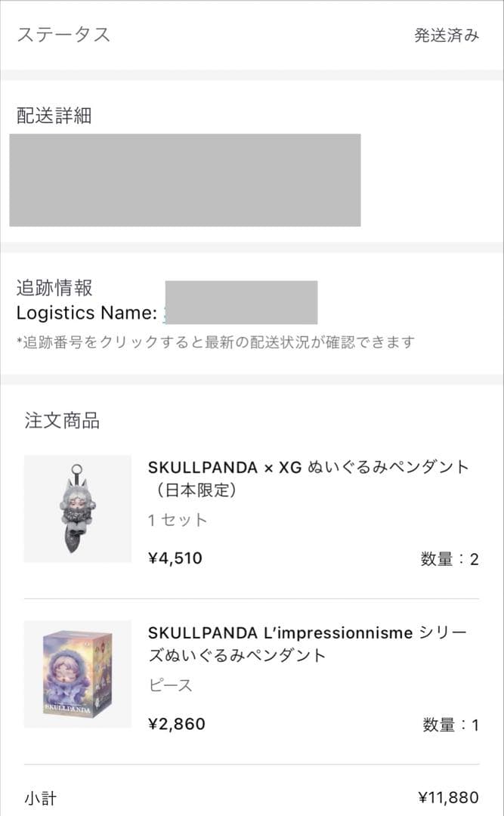Screen dimensions: 504x816
Task: Click the 発送済み shipment status label
Action: (x=447, y=35)
